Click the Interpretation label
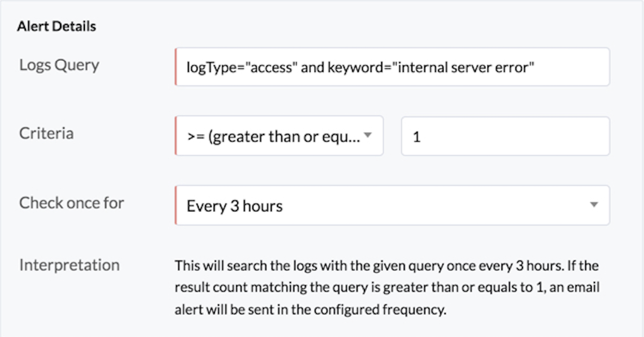Image resolution: width=644 pixels, height=337 pixels. 69,265
